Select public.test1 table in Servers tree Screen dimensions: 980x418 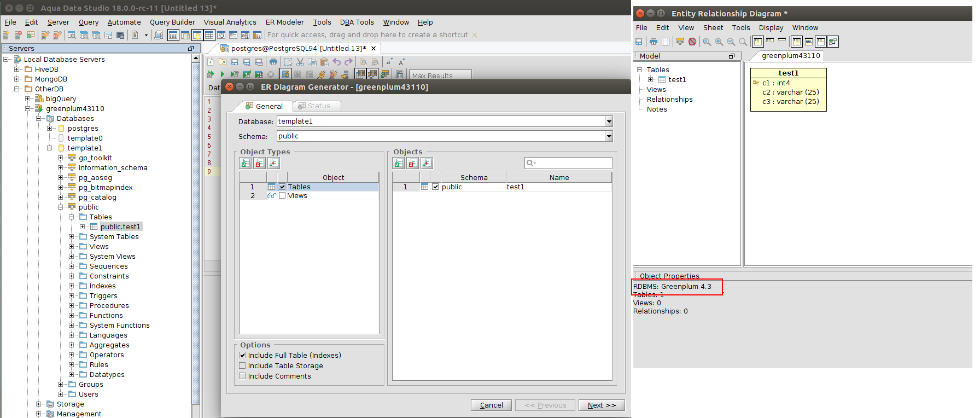tap(120, 227)
